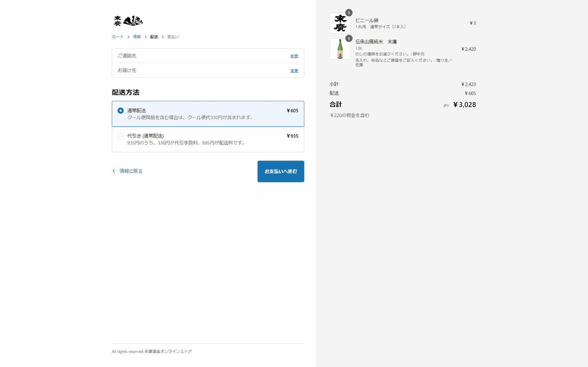Click the chevron between 情報 and 配送
The image size is (588, 367).
click(x=146, y=37)
